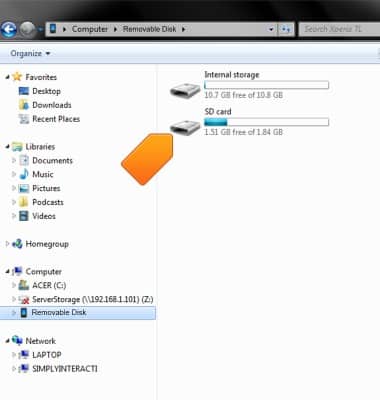Click the Favorites star icon

[x=17, y=77]
